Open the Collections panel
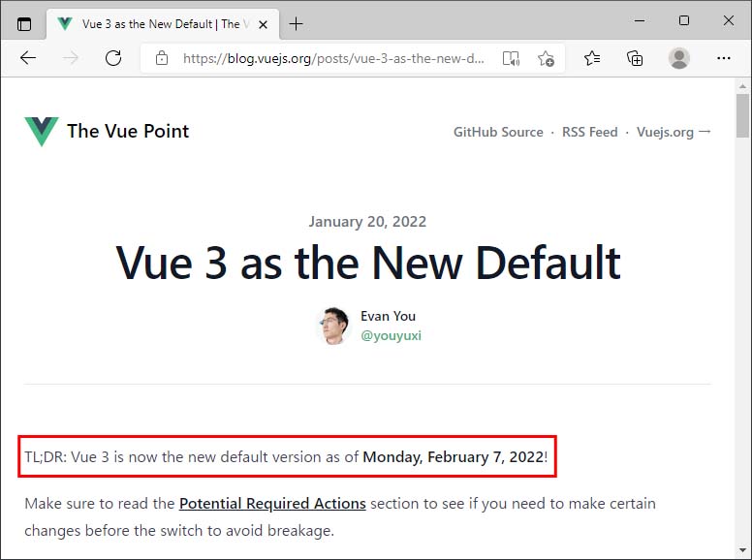The image size is (752, 560). (635, 58)
